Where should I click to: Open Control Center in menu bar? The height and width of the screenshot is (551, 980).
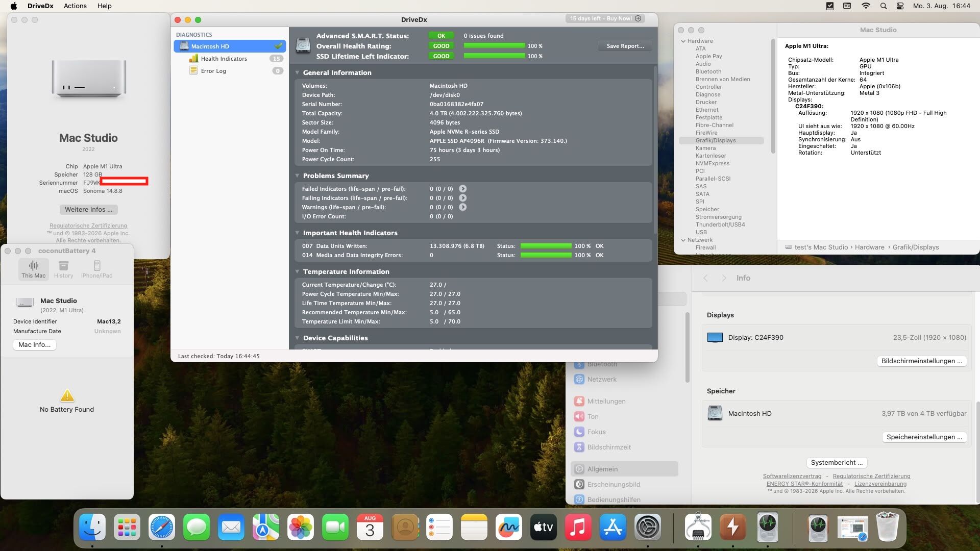pyautogui.click(x=900, y=6)
